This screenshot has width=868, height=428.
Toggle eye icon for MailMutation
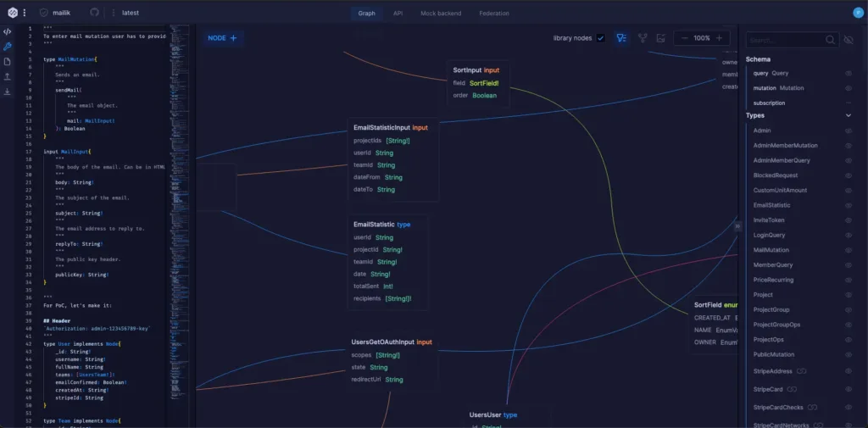[848, 250]
